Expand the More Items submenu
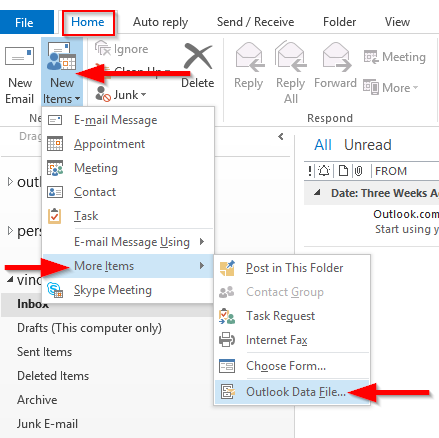439x438 pixels. pyautogui.click(x=128, y=266)
